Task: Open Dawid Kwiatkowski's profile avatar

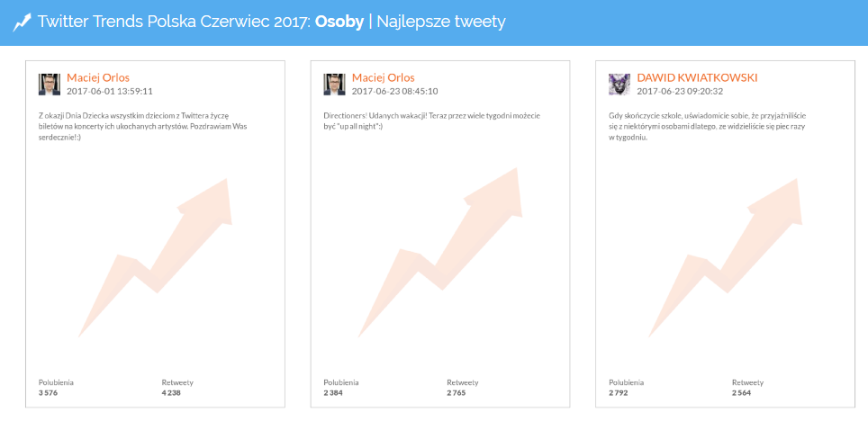Action: (x=619, y=85)
